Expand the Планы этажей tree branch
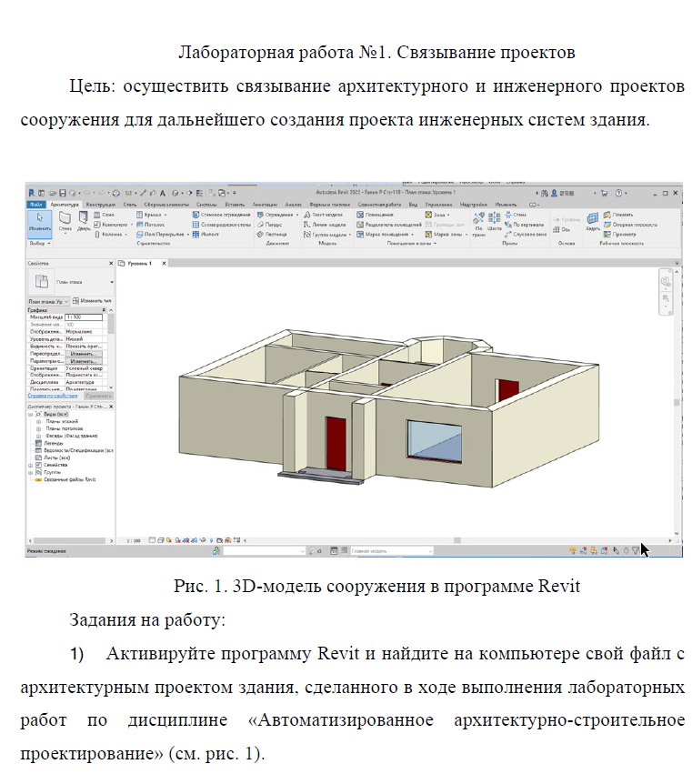Image resolution: width=692 pixels, height=784 pixels. [37, 421]
